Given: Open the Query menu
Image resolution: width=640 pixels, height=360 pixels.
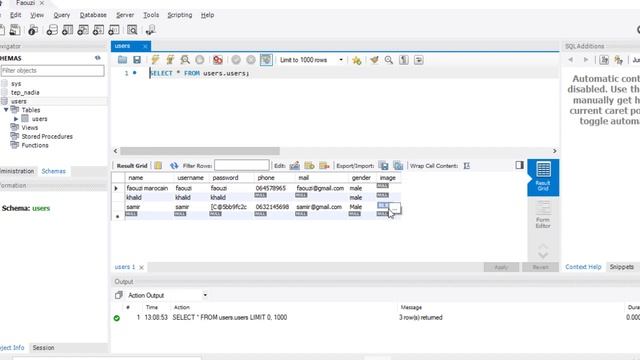Looking at the screenshot, I should coord(62,15).
